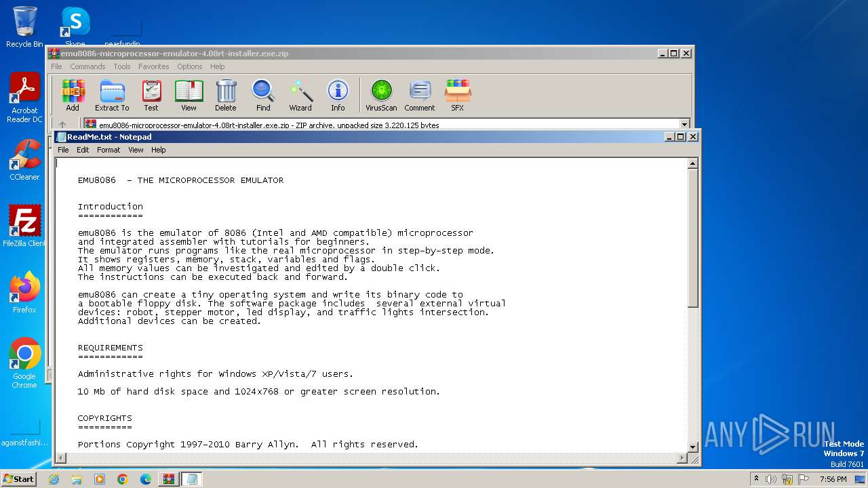This screenshot has width=868, height=488.
Task: Click the Comment toolbar icon
Action: click(420, 95)
